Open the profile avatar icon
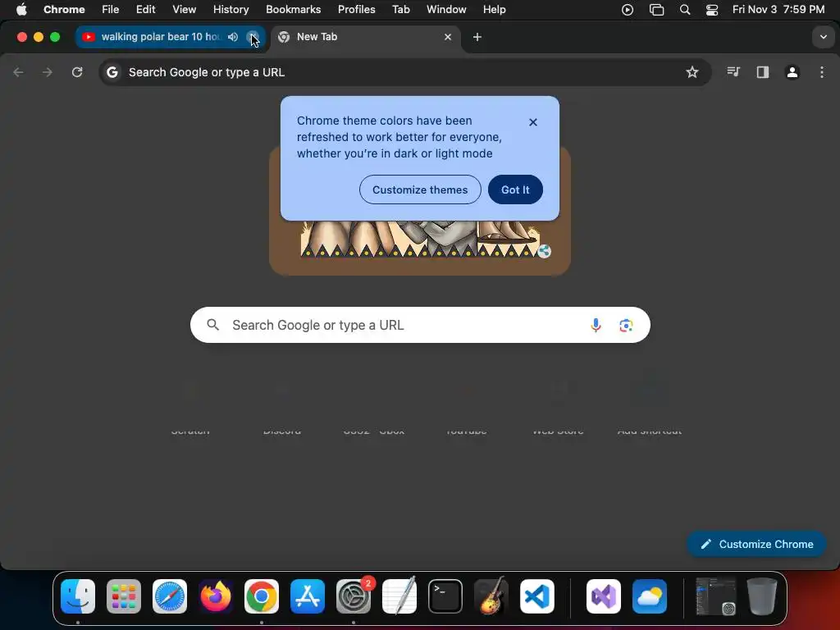 click(x=792, y=72)
